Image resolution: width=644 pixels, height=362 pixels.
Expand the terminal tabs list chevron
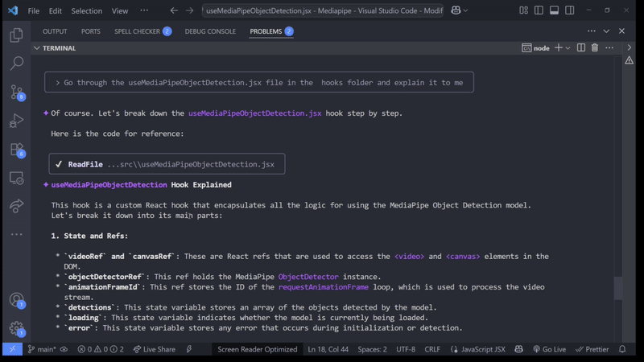click(x=630, y=47)
